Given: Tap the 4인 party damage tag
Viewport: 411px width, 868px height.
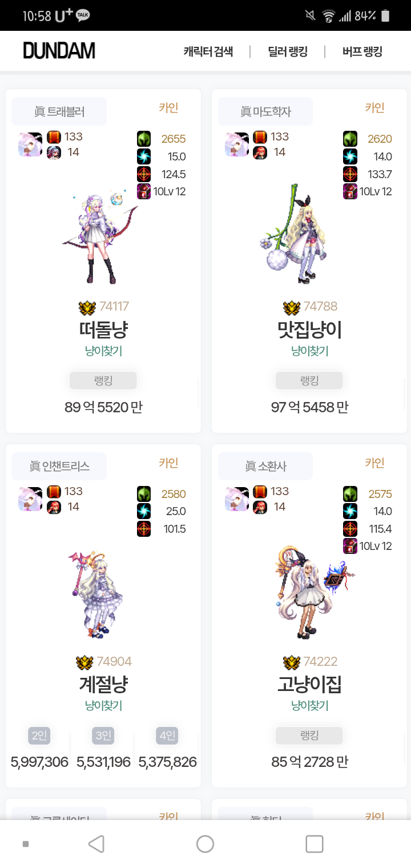Looking at the screenshot, I should tap(167, 736).
